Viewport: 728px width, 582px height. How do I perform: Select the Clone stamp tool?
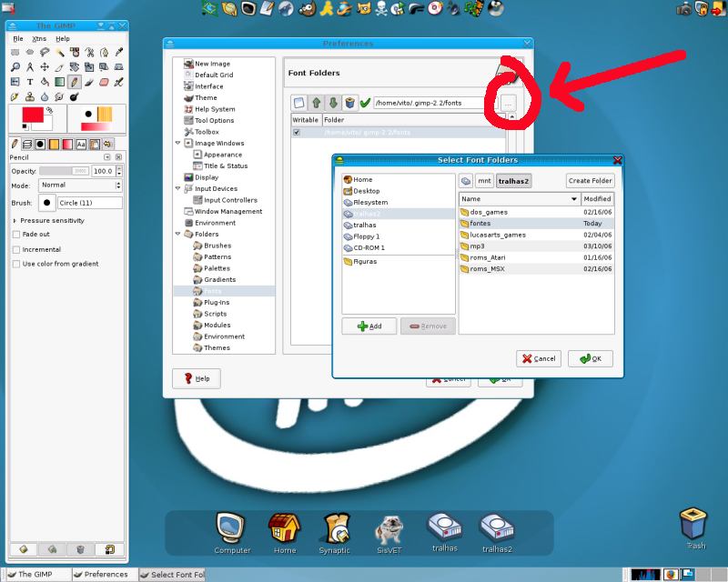coord(30,97)
